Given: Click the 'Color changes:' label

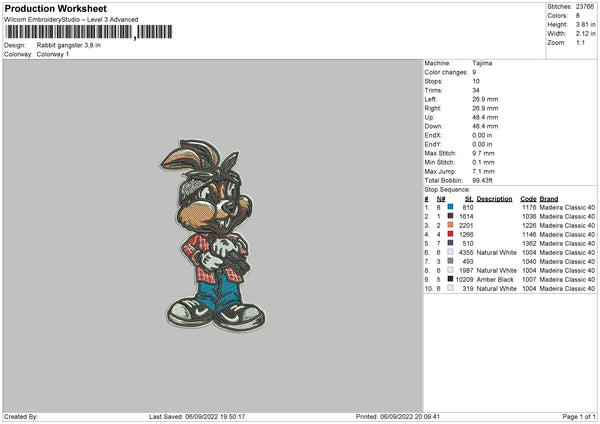Looking at the screenshot, I should click(x=446, y=72).
